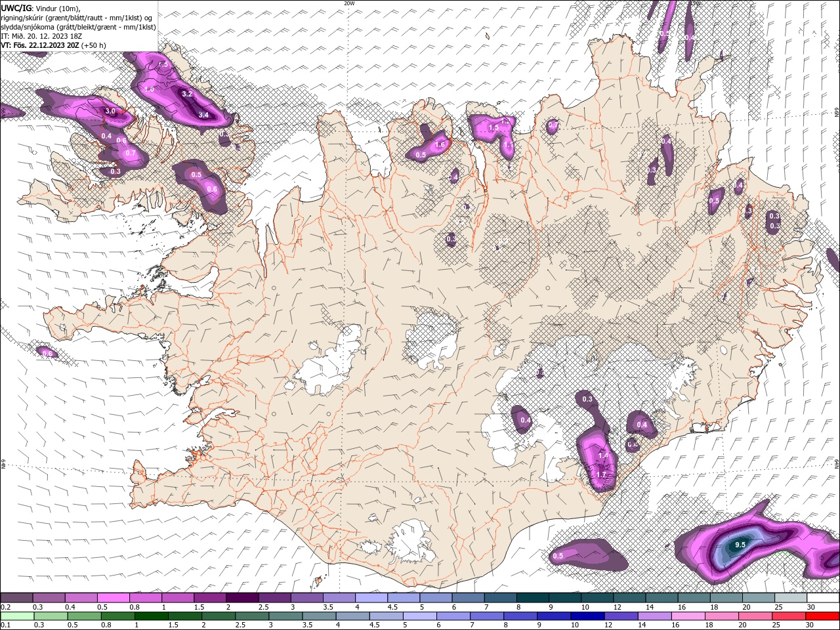This screenshot has height=630, width=840.
Task: Click the 9.5 precipitation maximum label
Action: pyautogui.click(x=740, y=545)
